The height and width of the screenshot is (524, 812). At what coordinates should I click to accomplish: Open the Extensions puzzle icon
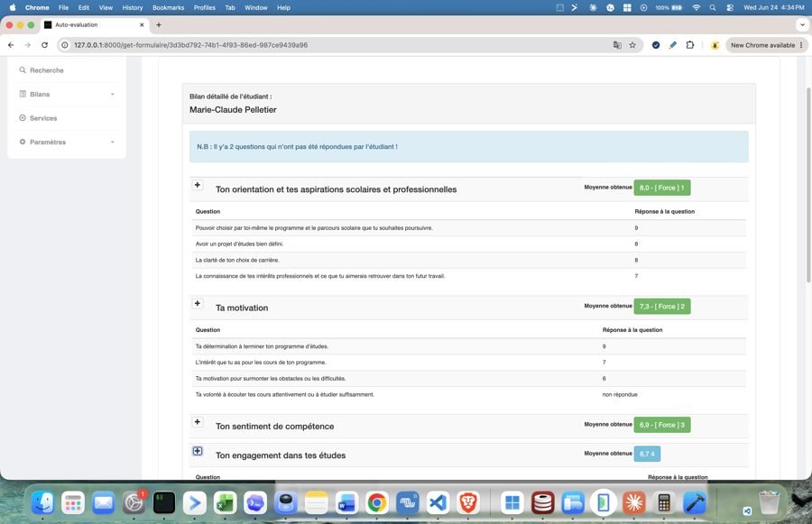pos(690,45)
